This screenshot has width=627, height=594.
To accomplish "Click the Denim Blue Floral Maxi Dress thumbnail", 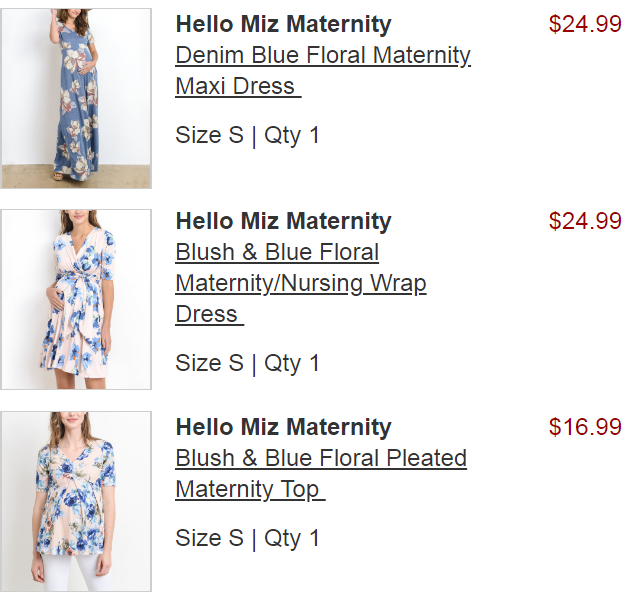I will click(76, 98).
